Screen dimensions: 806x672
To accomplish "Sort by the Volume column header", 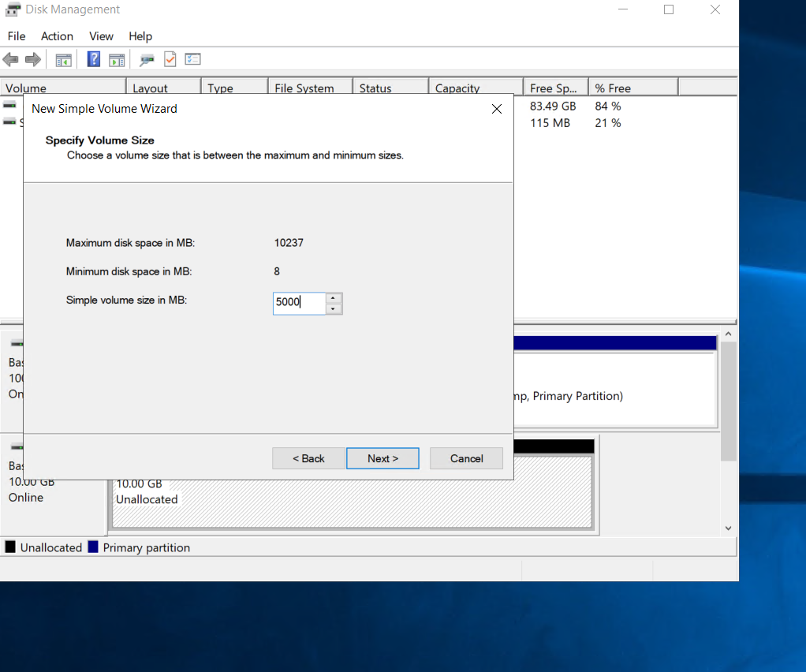I will [63, 88].
